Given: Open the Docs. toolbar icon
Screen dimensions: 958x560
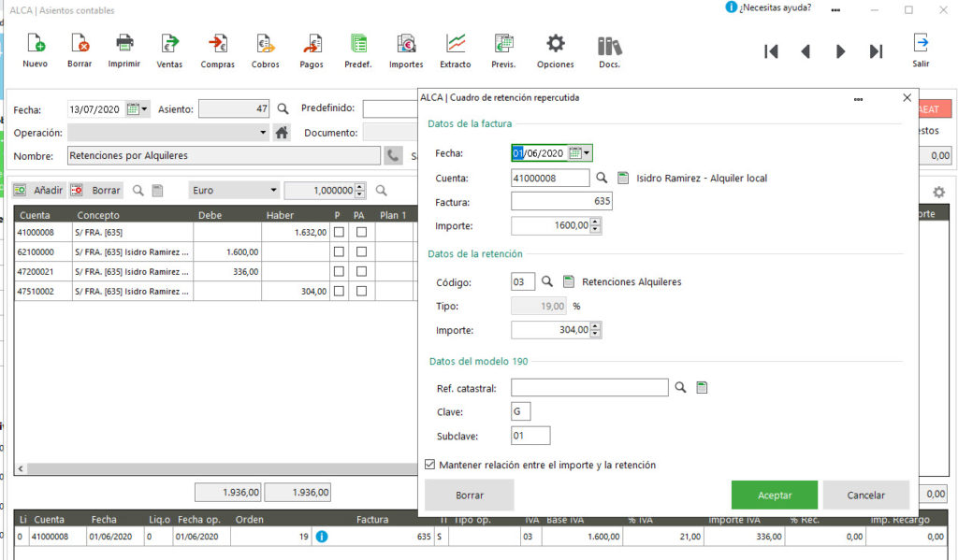Looking at the screenshot, I should pos(609,52).
